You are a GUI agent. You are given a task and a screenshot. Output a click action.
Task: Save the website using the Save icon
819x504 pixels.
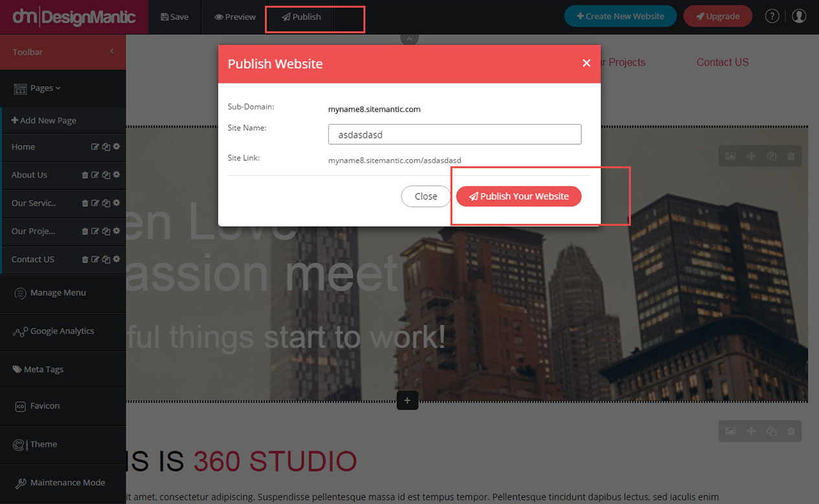tap(174, 17)
